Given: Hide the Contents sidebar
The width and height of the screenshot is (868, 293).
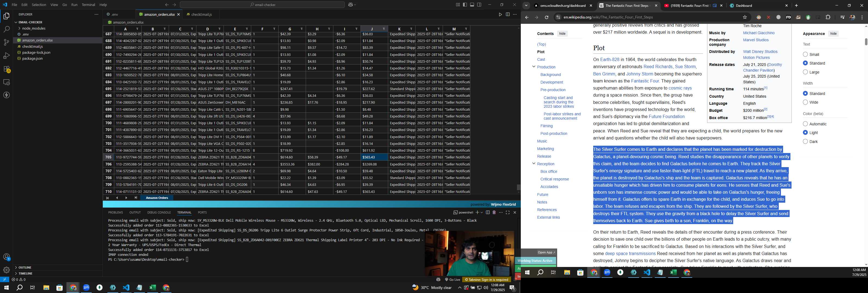Looking at the screenshot, I should 562,34.
